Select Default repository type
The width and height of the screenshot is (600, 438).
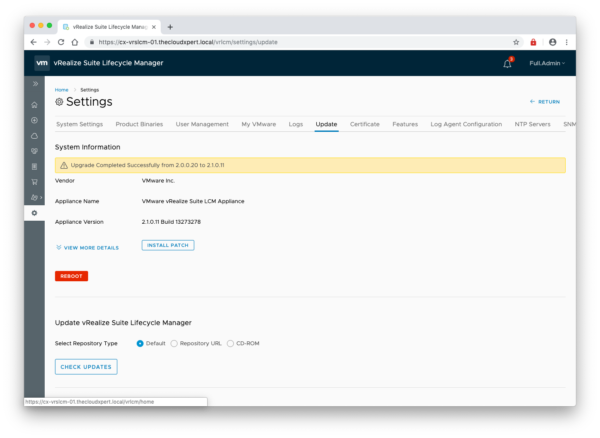pyautogui.click(x=140, y=343)
